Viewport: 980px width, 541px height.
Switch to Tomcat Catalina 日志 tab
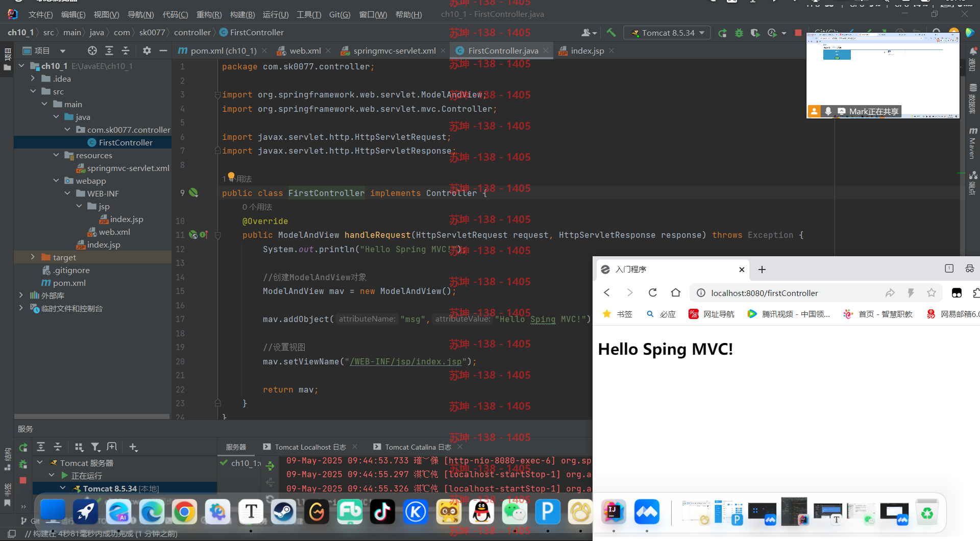point(418,447)
